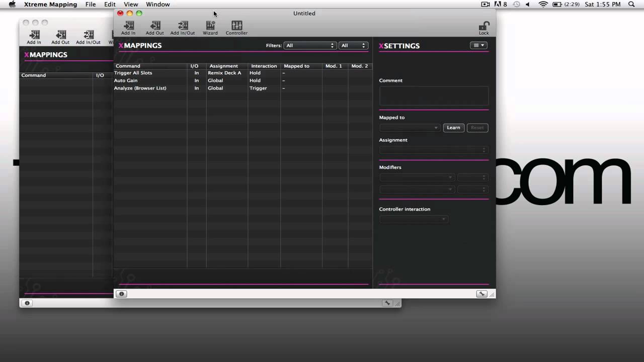
Task: Expand the first Filters dropdown
Action: click(x=310, y=45)
